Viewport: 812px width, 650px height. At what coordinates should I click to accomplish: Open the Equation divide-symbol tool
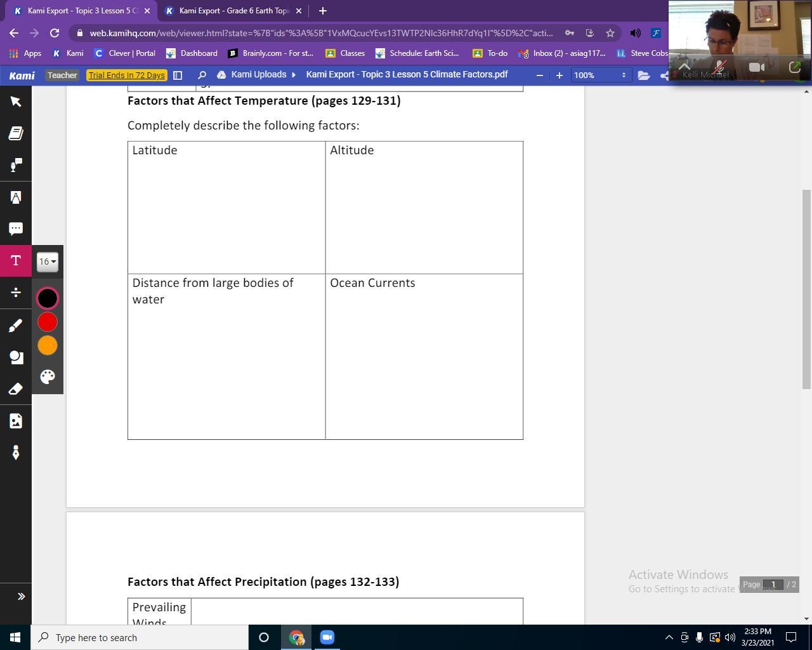pyautogui.click(x=16, y=293)
